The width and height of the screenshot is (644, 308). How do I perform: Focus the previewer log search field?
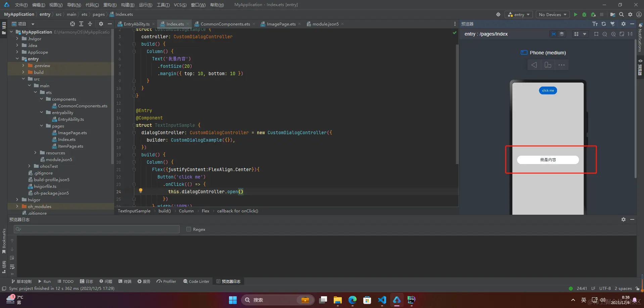pos(97,229)
